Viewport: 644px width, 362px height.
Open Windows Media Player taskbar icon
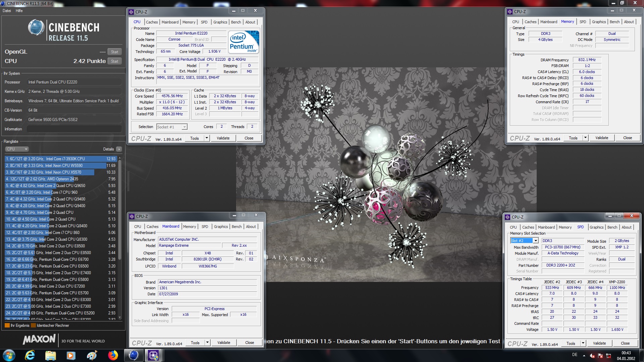(71, 355)
